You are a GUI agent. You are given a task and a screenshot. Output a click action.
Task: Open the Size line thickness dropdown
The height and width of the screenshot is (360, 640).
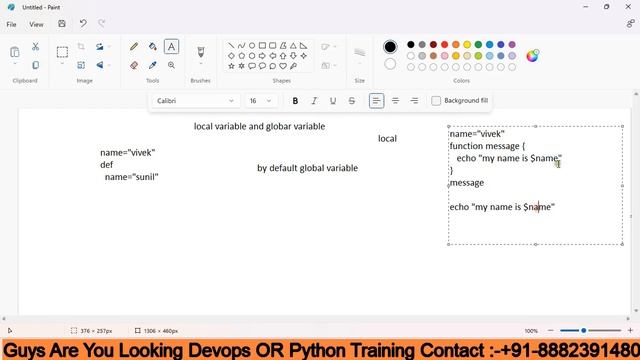360,55
